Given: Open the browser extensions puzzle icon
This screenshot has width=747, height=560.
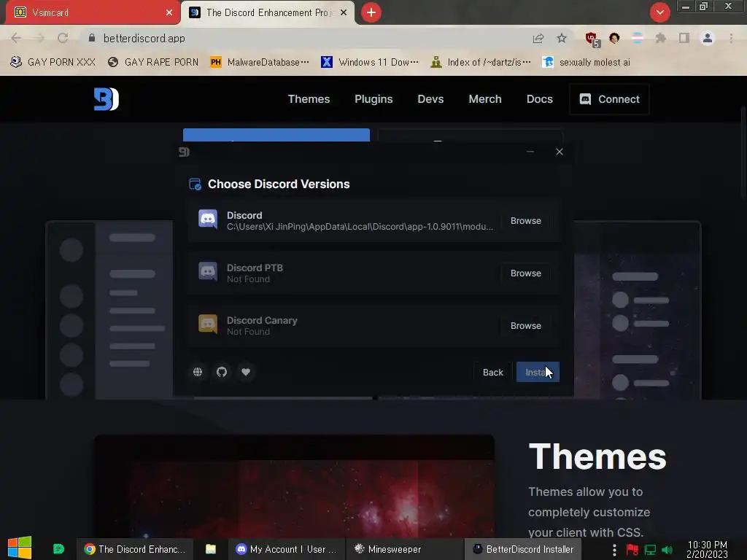Looking at the screenshot, I should coord(661,38).
